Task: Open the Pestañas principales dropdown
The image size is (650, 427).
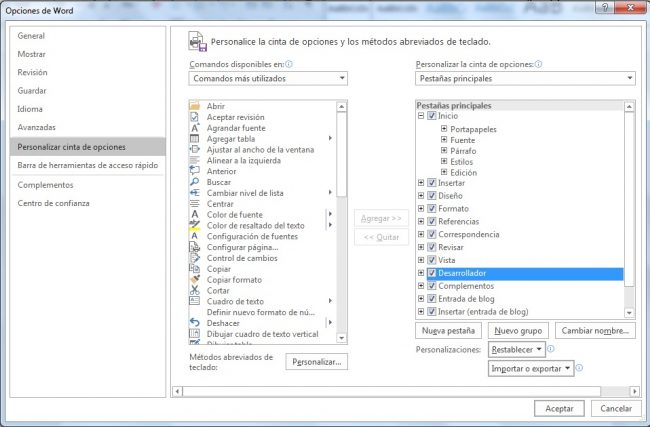Action: tap(525, 78)
